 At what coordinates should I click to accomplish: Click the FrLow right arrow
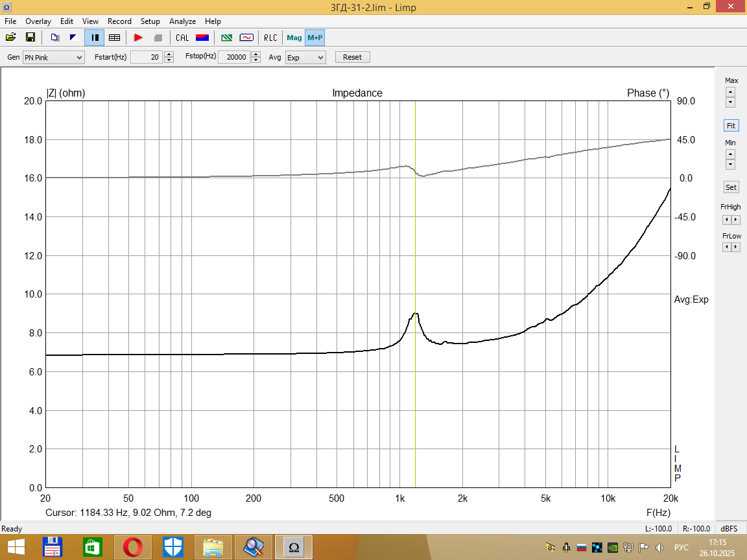(735, 247)
